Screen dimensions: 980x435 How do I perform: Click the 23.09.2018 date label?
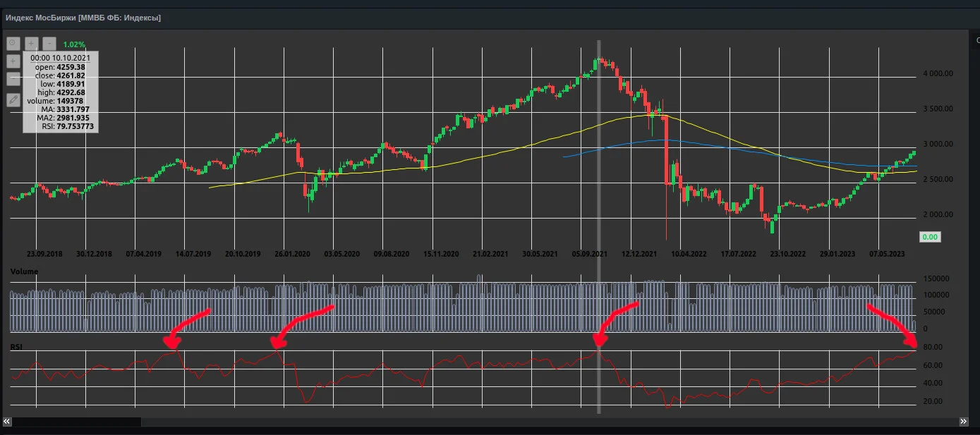(44, 253)
